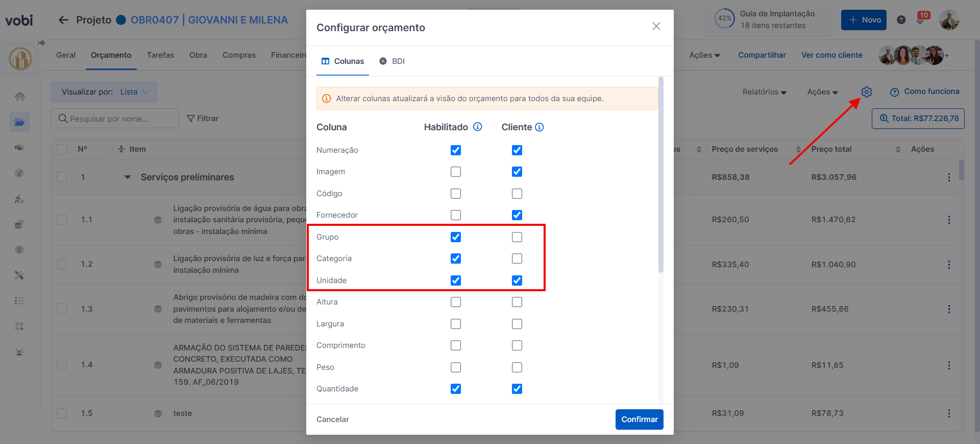
Task: Switch to the BDI tab
Action: coord(392,61)
